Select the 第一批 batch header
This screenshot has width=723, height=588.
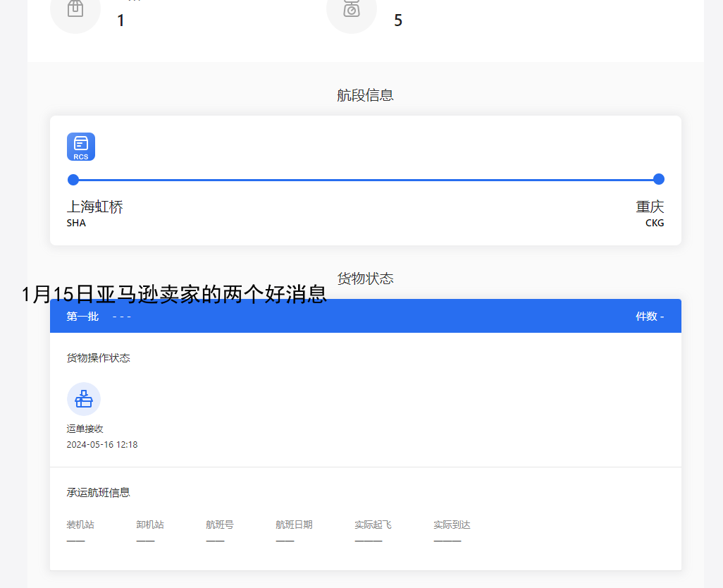coord(82,317)
